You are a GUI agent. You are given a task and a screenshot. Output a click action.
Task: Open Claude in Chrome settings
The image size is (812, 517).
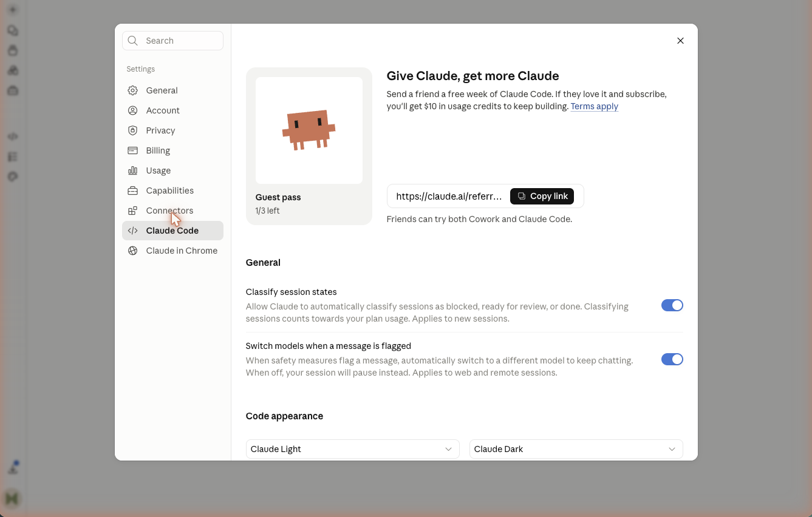172,251
